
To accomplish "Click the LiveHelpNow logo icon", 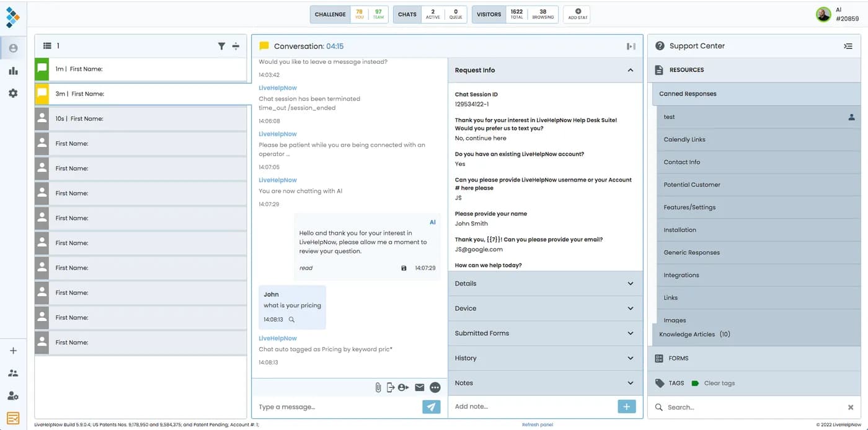I will click(x=13, y=17).
